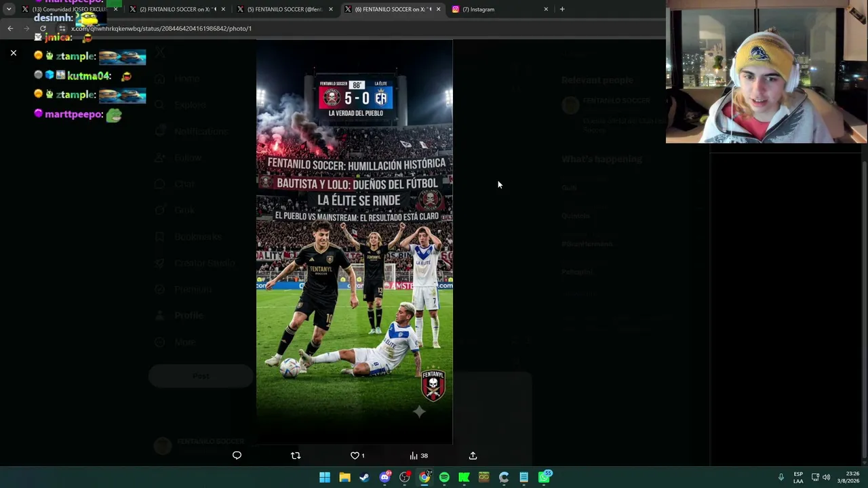Open Discord from the taskbar

[384, 477]
